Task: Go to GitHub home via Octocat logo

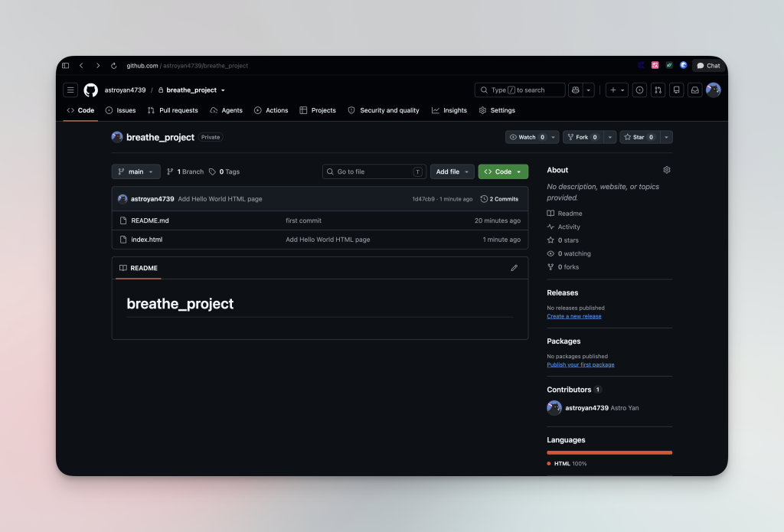Action: pyautogui.click(x=90, y=90)
